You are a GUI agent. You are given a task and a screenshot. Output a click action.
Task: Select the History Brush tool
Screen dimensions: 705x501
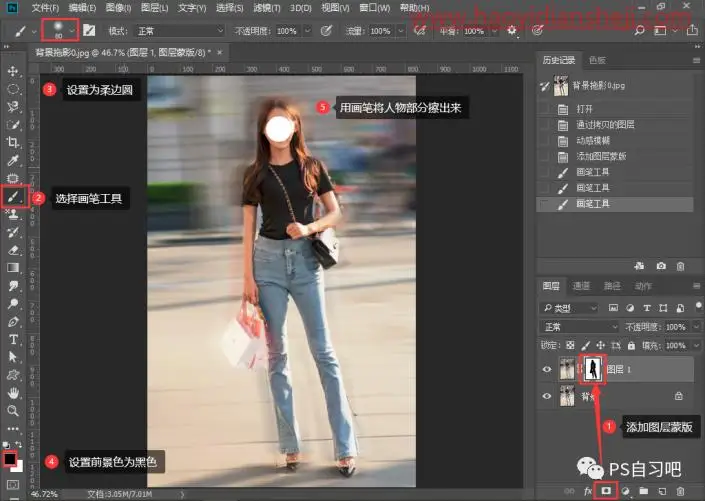click(x=13, y=232)
